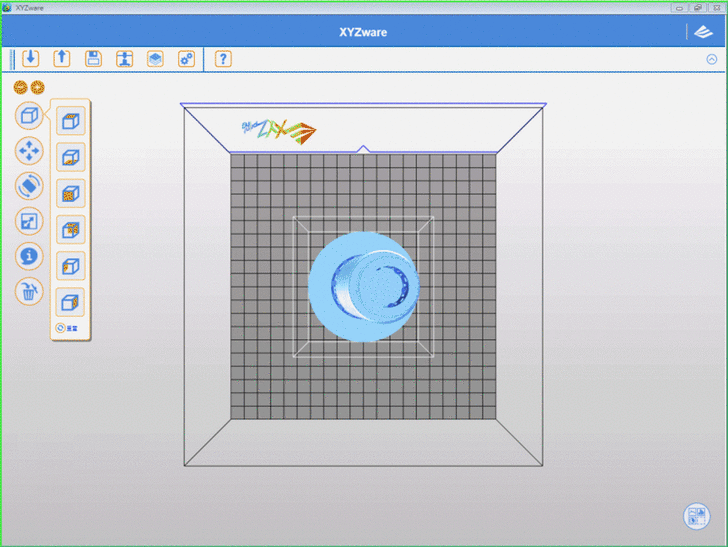Click the Remove trash bin icon

click(x=29, y=292)
